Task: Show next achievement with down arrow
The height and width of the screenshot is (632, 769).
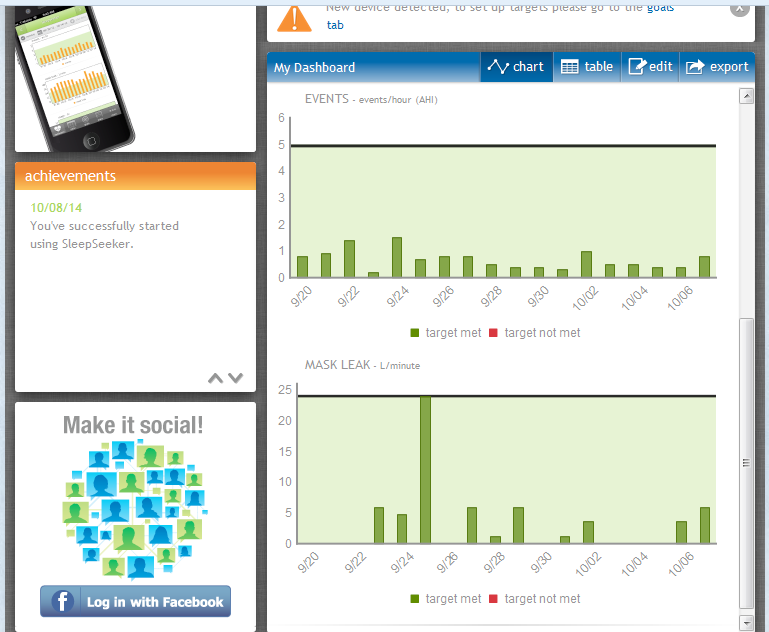Action: [236, 378]
